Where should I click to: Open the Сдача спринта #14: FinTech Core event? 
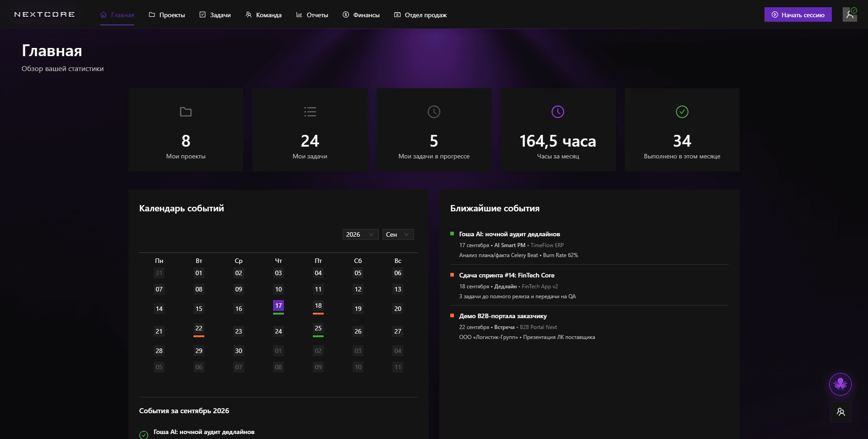click(507, 275)
